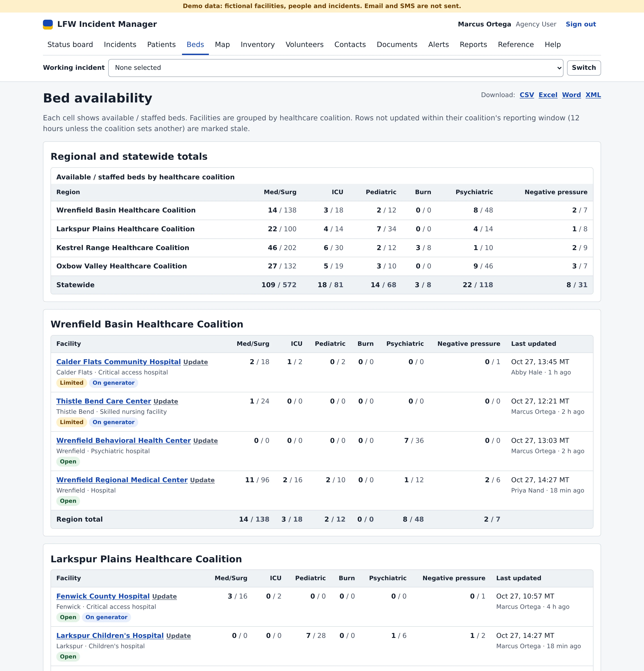
Task: Click the LFW Incident Manager logo icon
Action: 48,24
